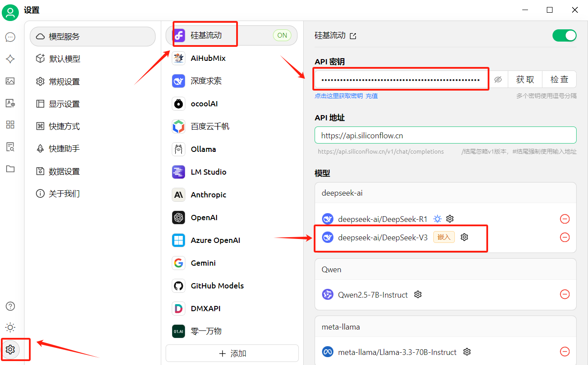Select the Azure OpenAI provider

point(232,240)
